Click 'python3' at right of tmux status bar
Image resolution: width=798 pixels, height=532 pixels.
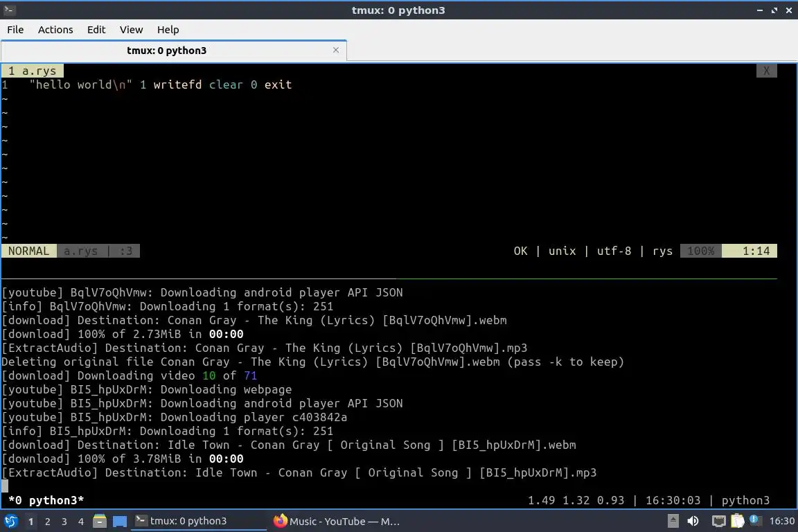tap(745, 500)
